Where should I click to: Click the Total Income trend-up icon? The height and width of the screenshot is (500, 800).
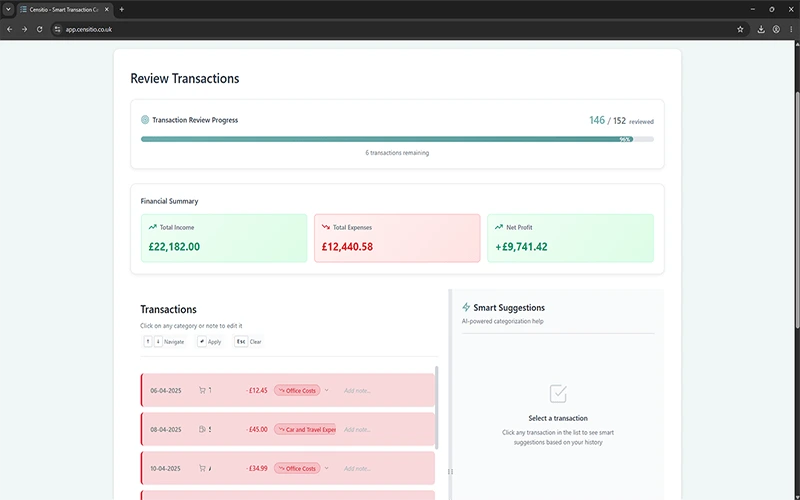tap(152, 227)
